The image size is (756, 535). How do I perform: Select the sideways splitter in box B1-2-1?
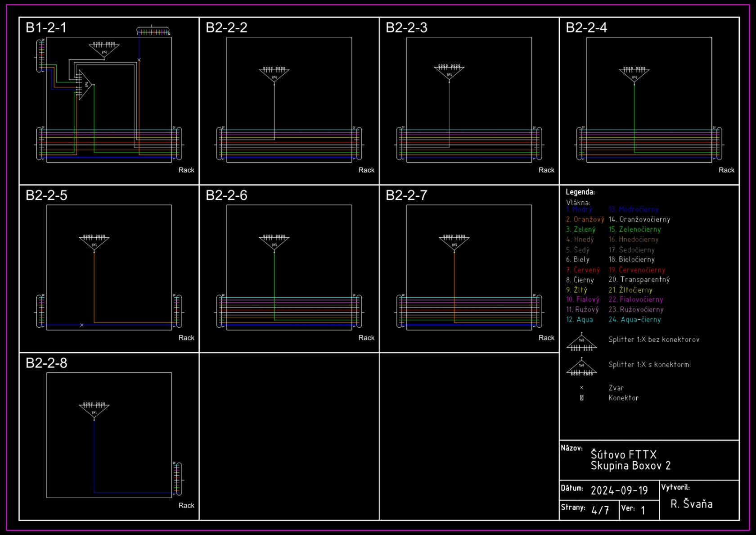[x=85, y=85]
